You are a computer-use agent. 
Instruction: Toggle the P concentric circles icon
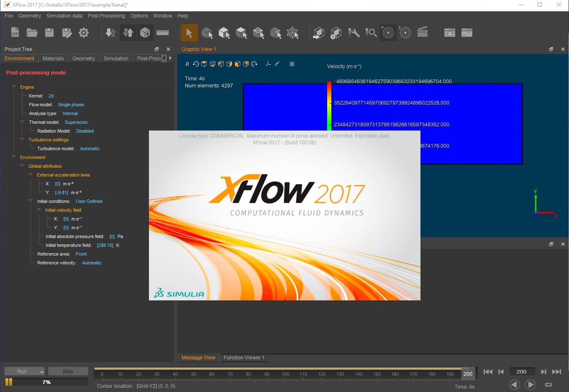tap(388, 32)
